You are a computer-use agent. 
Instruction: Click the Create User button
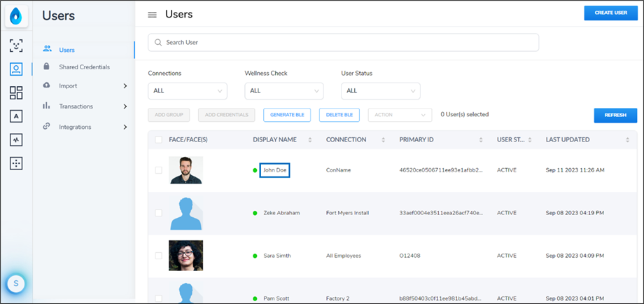coord(610,13)
